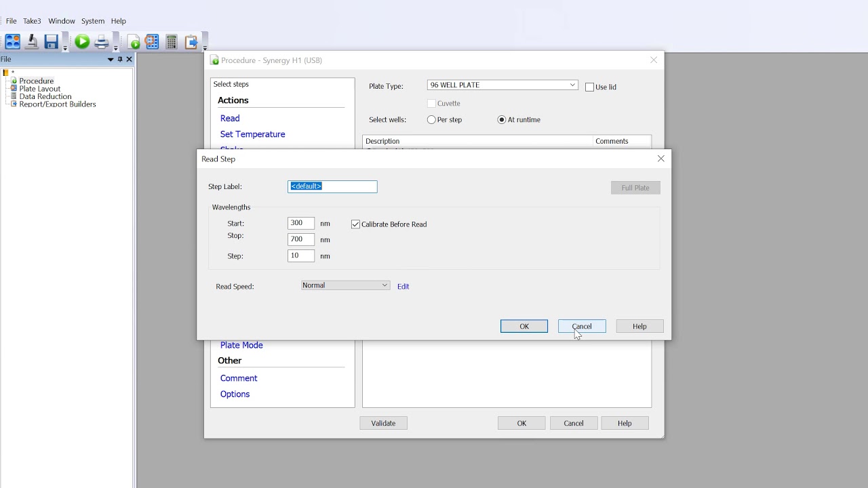The image size is (868, 488).
Task: Click Help in Procedure window
Action: (x=625, y=423)
